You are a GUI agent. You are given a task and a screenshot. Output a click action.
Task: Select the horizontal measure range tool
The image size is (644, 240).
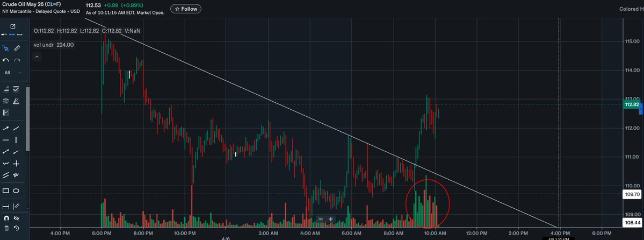(6, 206)
